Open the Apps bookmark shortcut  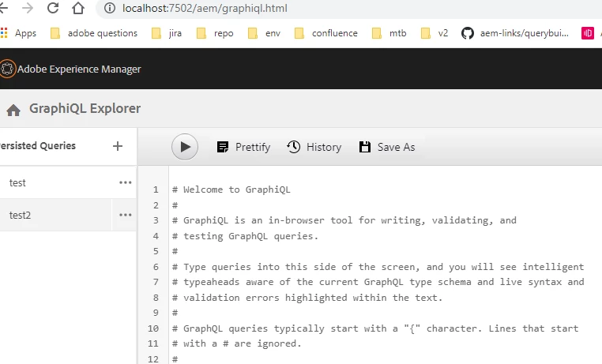click(x=18, y=33)
